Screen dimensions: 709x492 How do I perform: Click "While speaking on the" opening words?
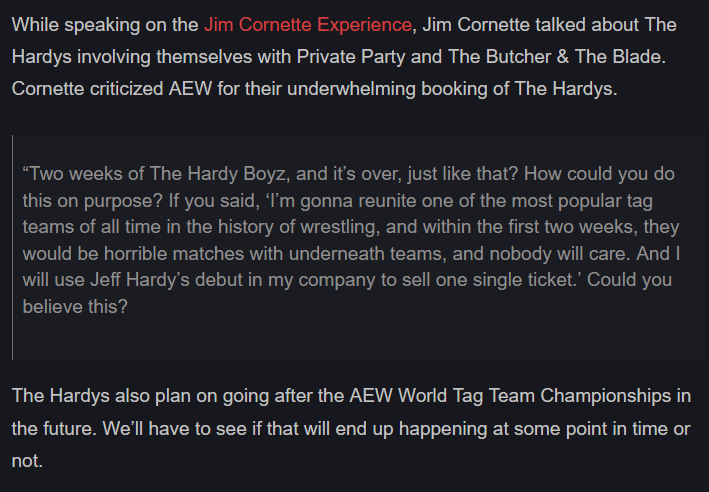[105, 25]
